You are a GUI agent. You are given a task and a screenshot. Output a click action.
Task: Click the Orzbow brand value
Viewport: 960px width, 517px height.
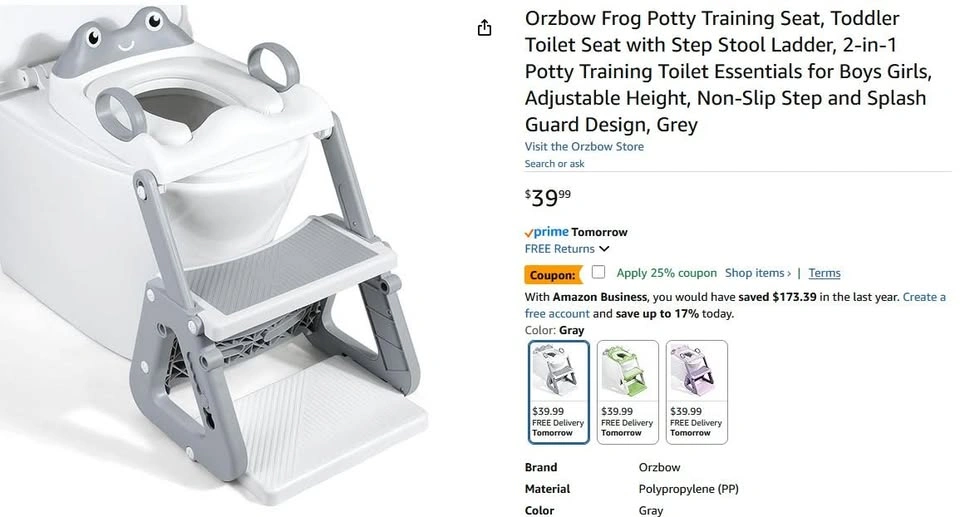(659, 467)
